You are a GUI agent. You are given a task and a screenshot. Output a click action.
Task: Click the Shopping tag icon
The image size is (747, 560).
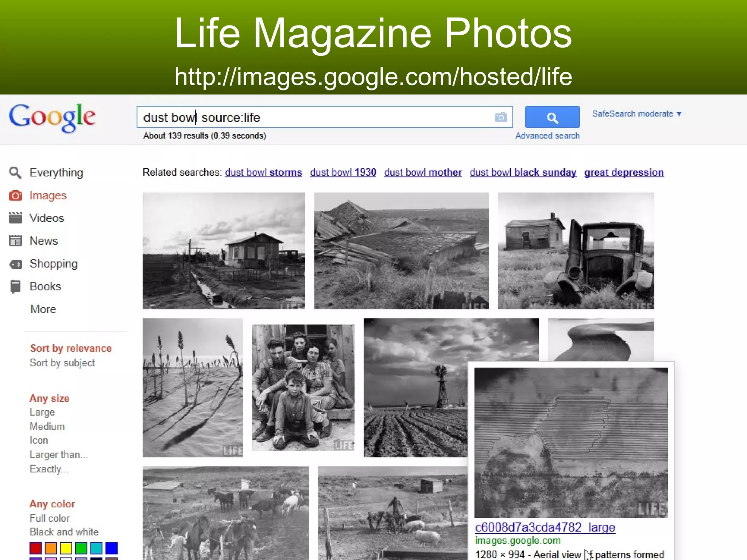15,264
